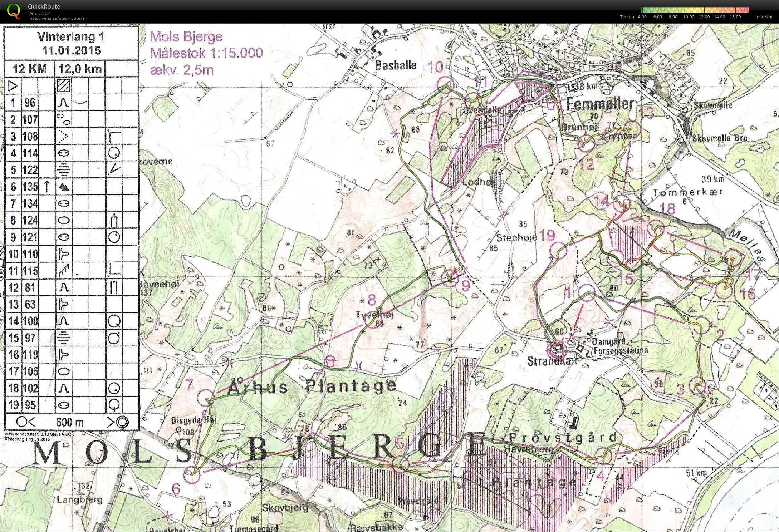This screenshot has width=779, height=532.
Task: Select control code 63 in the table
Action: (30, 304)
